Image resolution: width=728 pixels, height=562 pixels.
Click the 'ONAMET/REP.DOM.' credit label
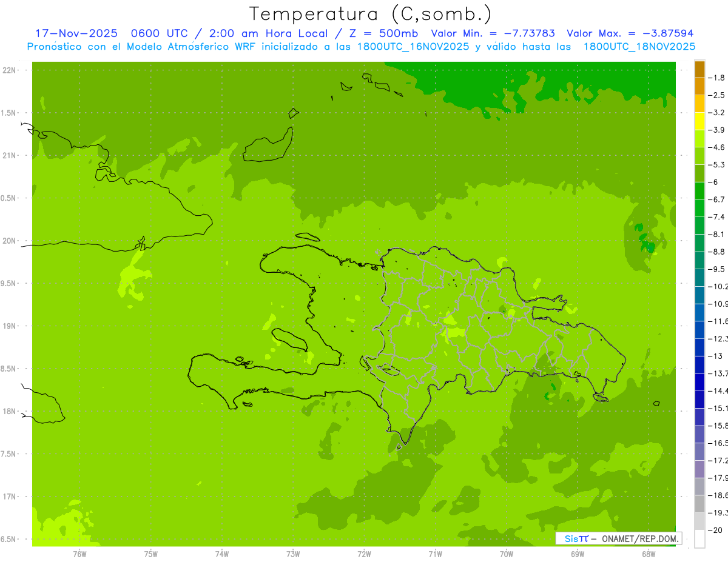click(x=639, y=538)
